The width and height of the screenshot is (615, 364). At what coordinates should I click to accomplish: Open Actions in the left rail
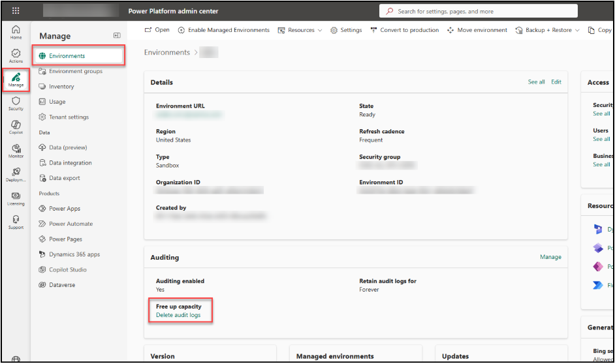(x=16, y=56)
